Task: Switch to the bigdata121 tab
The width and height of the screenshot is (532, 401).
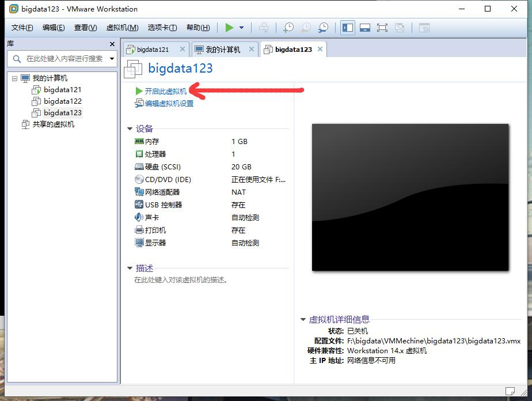Action: coord(153,50)
